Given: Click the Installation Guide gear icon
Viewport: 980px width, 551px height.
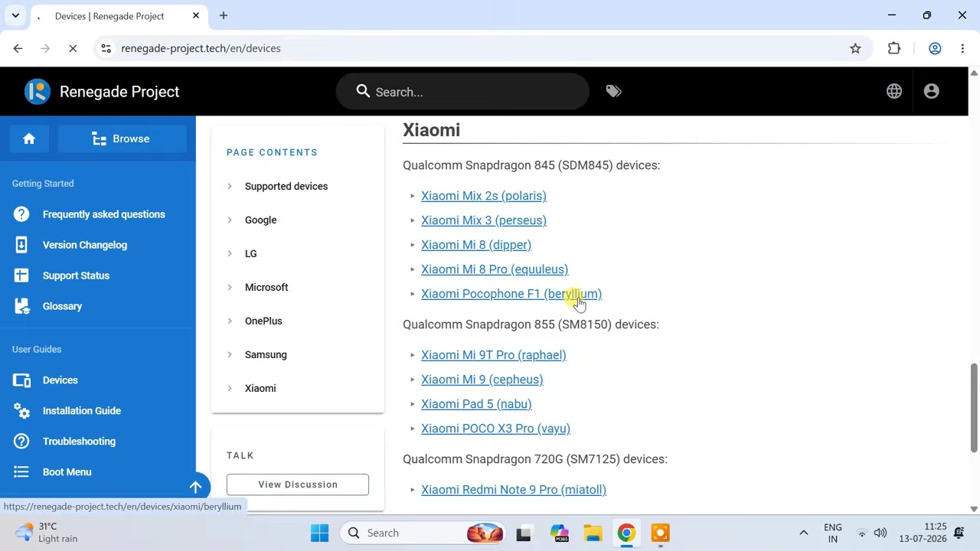Looking at the screenshot, I should point(21,411).
